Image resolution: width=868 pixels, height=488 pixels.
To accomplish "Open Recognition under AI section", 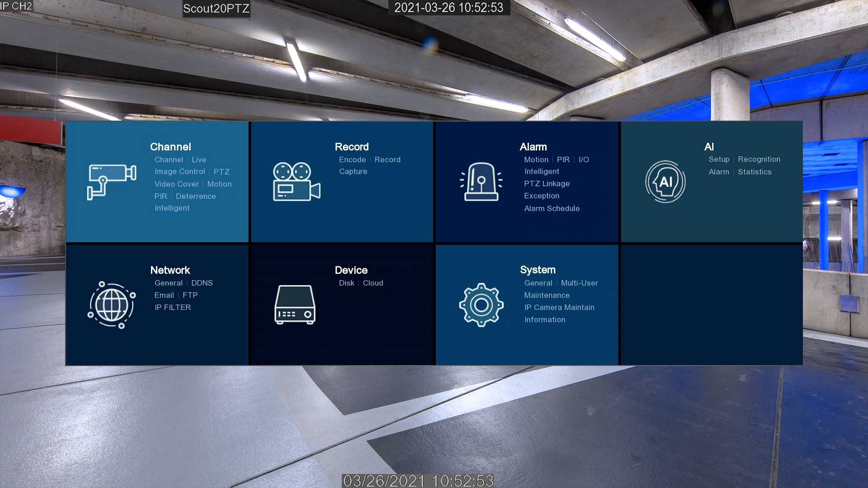I will [759, 160].
